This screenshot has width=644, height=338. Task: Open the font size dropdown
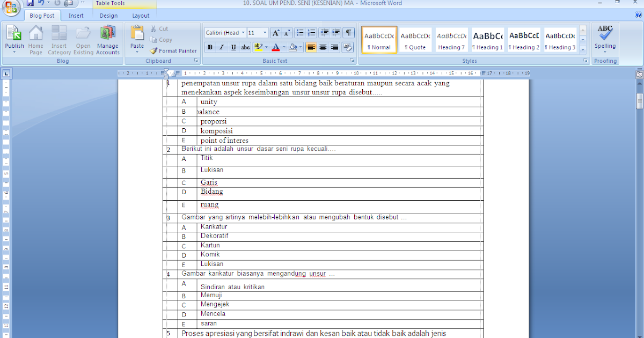pos(265,33)
